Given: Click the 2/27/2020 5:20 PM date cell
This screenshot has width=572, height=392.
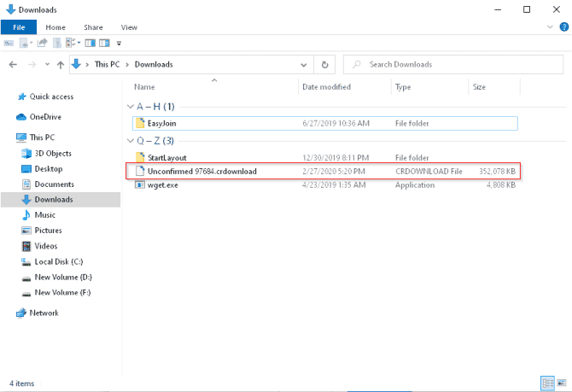Looking at the screenshot, I should click(334, 171).
